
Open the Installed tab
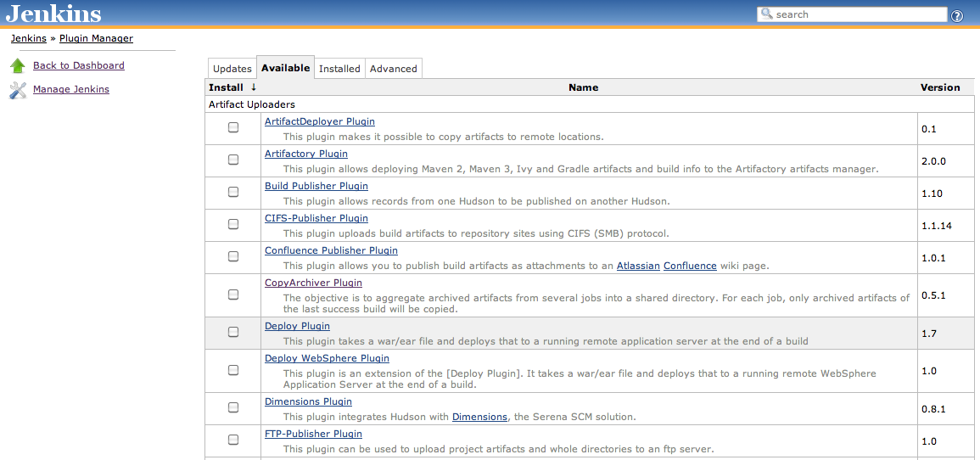[x=339, y=69]
